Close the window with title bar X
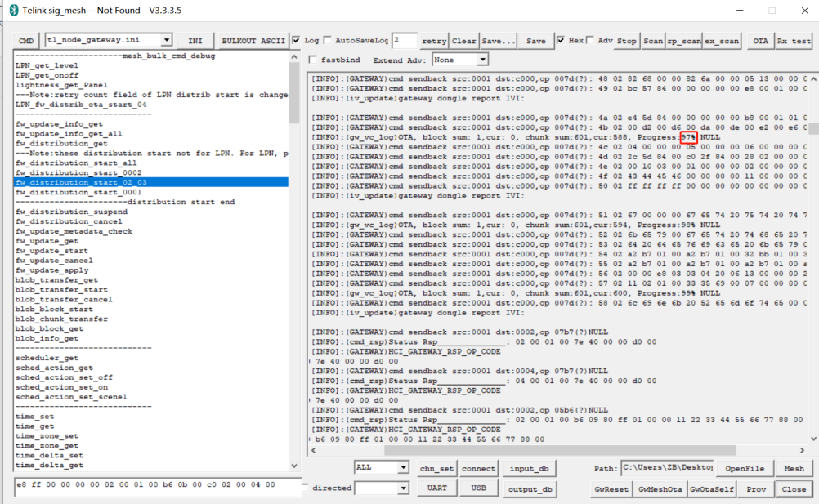819x504 pixels. click(x=805, y=11)
